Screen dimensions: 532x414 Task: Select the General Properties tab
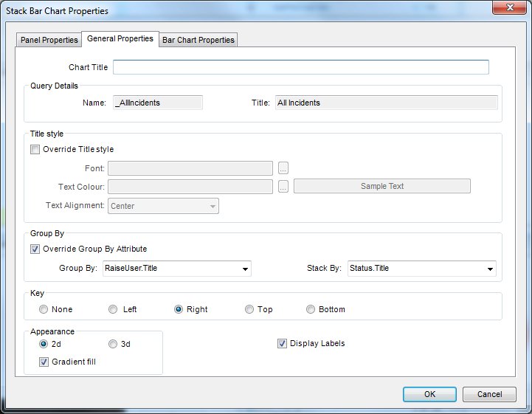tap(120, 38)
